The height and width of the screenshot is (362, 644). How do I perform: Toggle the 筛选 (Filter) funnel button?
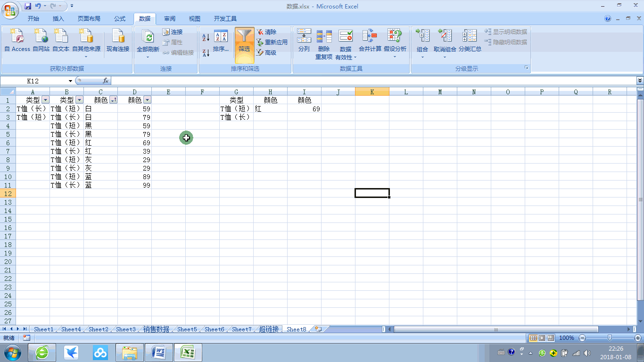tap(244, 45)
